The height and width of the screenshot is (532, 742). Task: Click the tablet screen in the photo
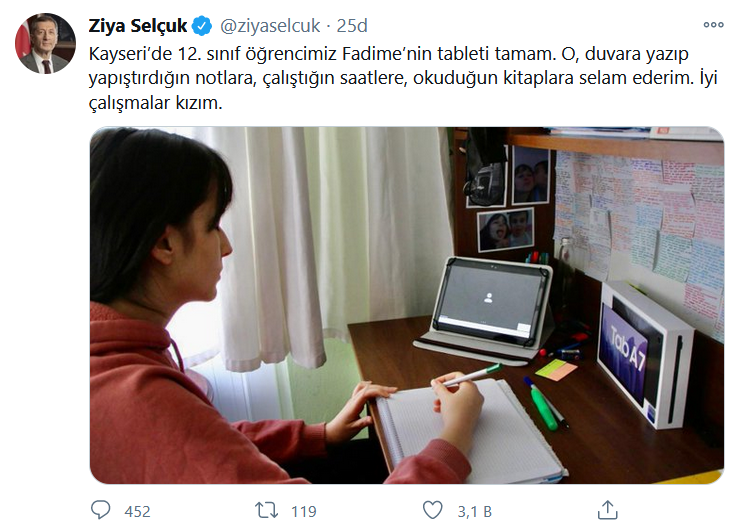(x=490, y=299)
